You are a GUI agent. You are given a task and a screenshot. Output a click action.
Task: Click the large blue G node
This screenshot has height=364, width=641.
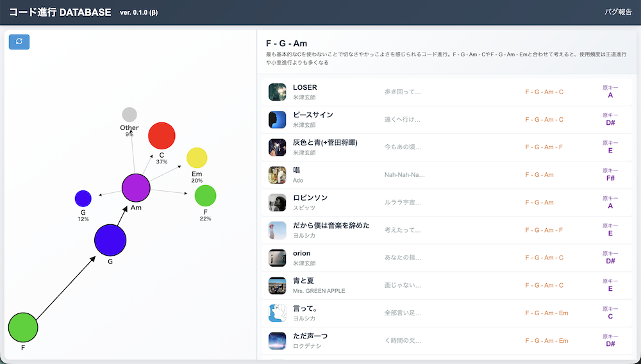[110, 240]
